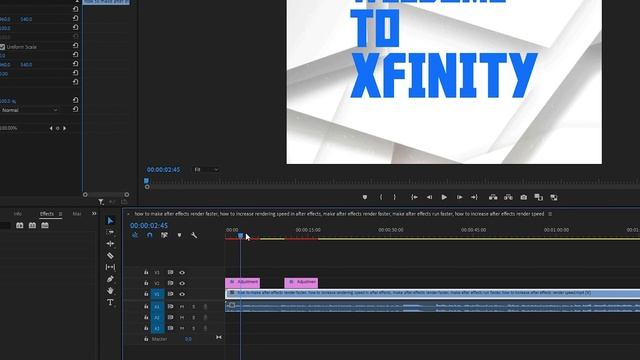The height and width of the screenshot is (360, 640).
Task: Step forward one frame
Action: pyautogui.click(x=459, y=197)
